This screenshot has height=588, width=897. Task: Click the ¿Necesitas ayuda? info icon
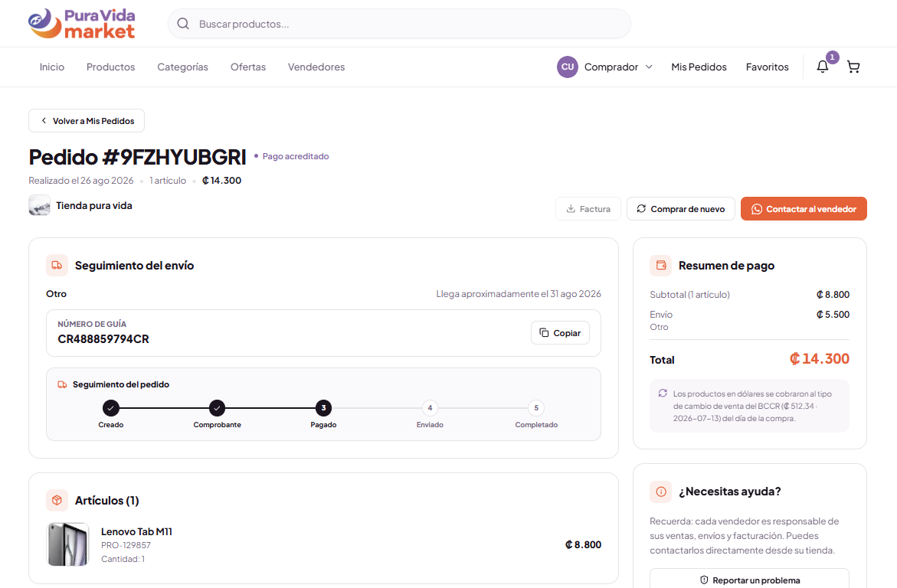661,492
